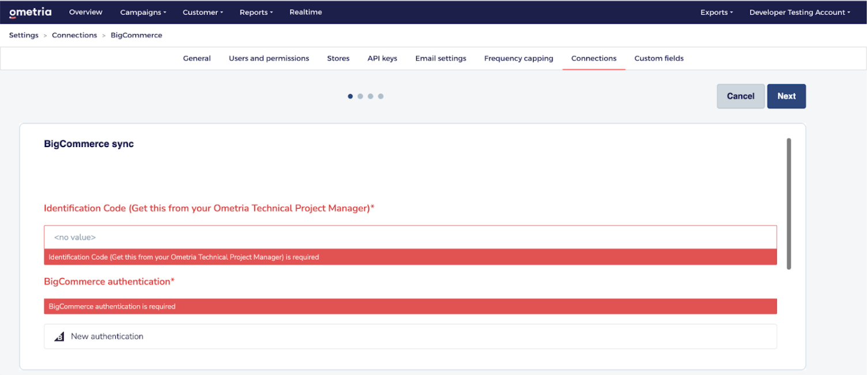Click the BigCommerce breadcrumb
Screen dimensions: 868x375
tap(137, 35)
